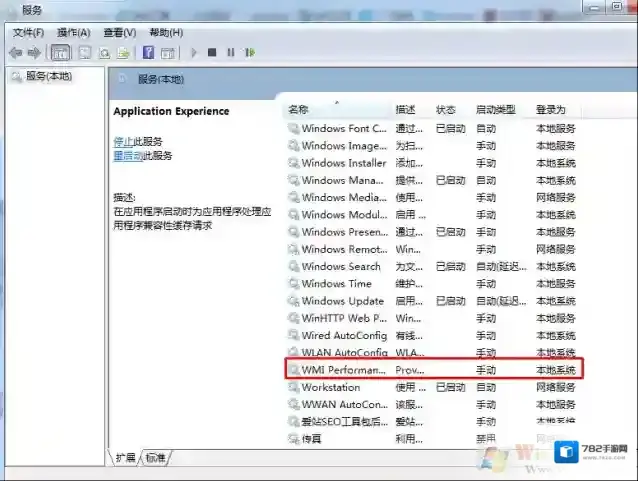The width and height of the screenshot is (638, 481).
Task: Select the Windows Mana... service row
Action: pyautogui.click(x=433, y=180)
